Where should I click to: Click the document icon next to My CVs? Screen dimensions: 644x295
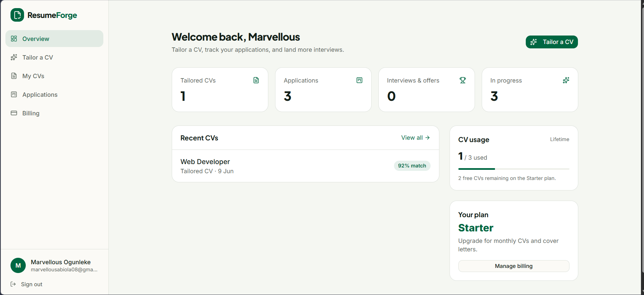pyautogui.click(x=14, y=76)
